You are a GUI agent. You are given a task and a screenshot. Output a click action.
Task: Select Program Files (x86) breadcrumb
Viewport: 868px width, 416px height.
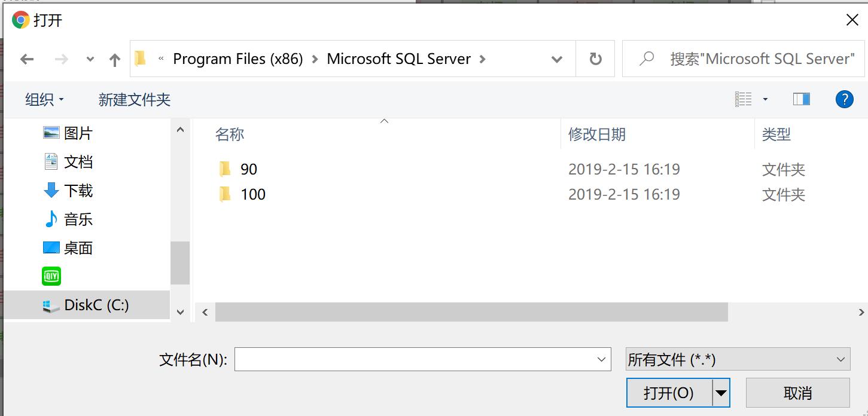[x=238, y=59]
